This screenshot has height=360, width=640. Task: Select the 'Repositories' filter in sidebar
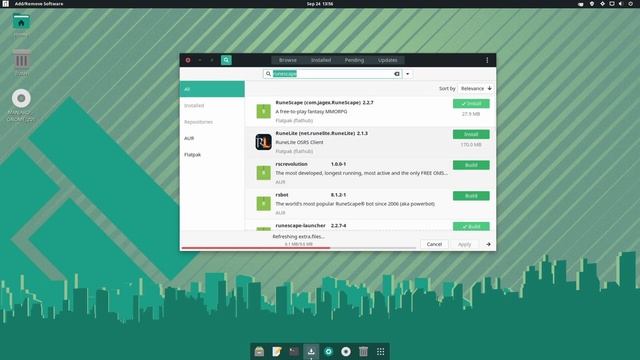pos(212,122)
